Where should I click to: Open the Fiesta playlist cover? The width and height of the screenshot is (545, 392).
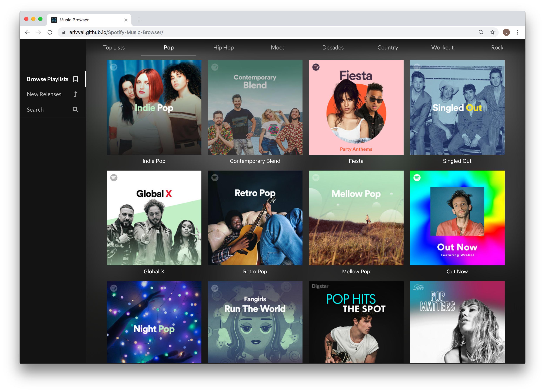tap(356, 107)
